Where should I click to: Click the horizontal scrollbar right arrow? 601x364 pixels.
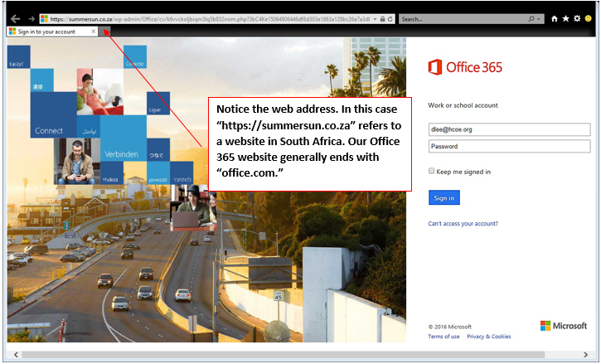click(585, 354)
